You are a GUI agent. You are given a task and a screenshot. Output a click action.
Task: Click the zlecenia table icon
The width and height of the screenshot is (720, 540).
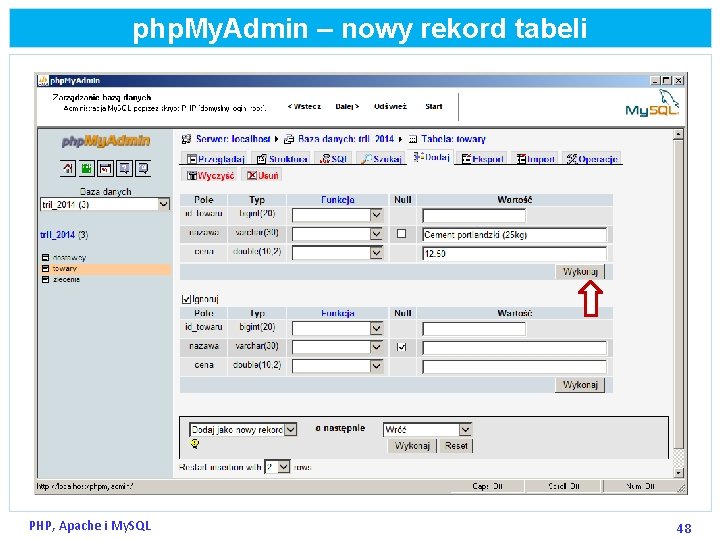pyautogui.click(x=45, y=280)
